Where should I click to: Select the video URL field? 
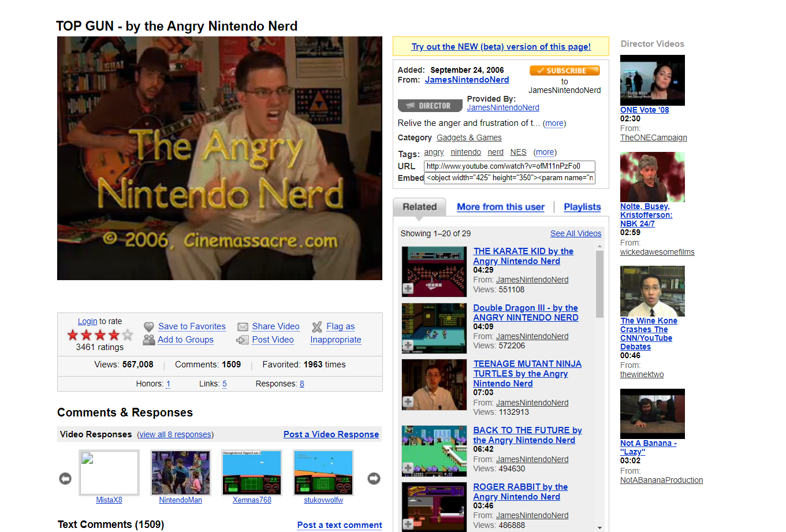pyautogui.click(x=509, y=166)
